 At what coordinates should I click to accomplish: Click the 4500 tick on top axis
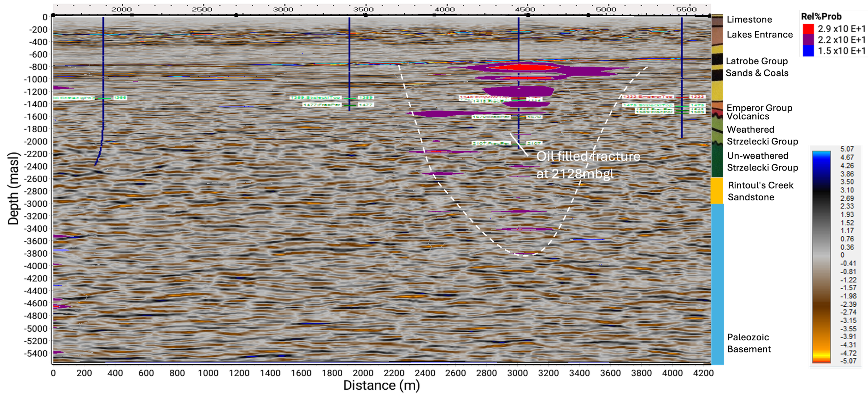pos(525,9)
